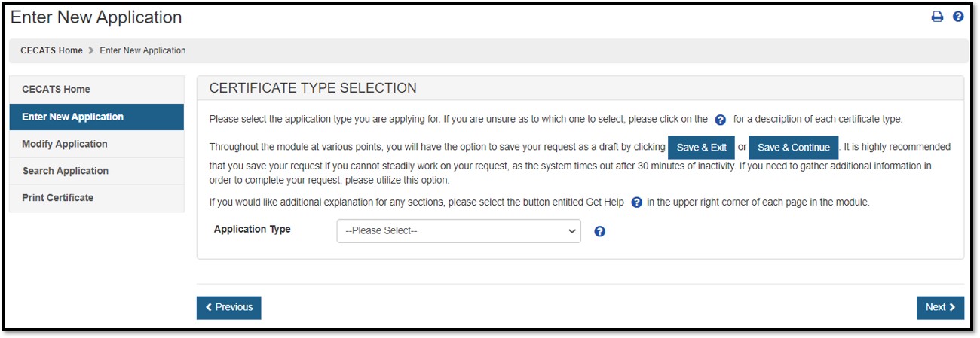Click the Enter New Application page title

coord(96,17)
